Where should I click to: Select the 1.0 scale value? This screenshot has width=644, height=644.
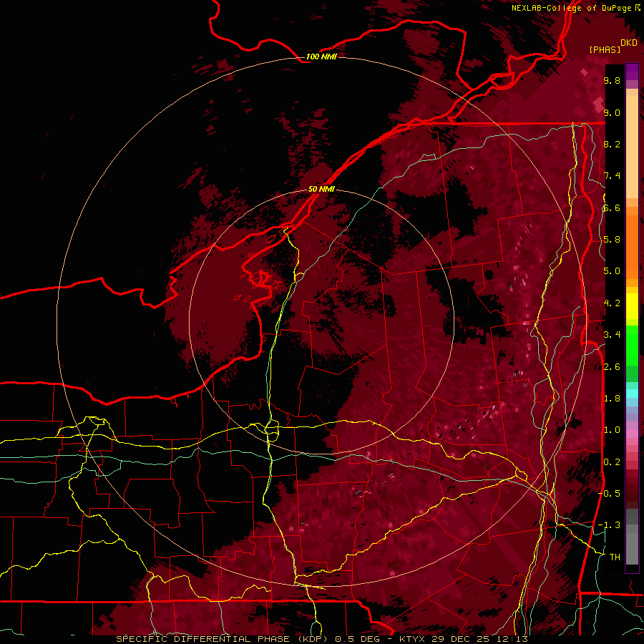click(612, 430)
